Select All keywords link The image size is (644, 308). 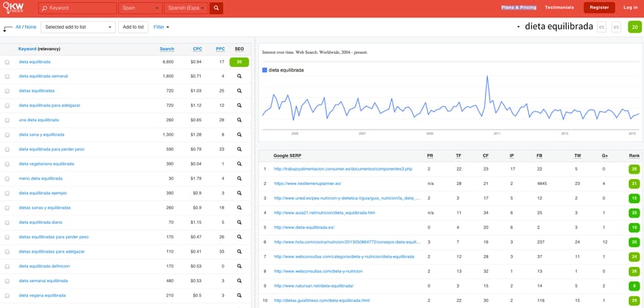point(18,27)
